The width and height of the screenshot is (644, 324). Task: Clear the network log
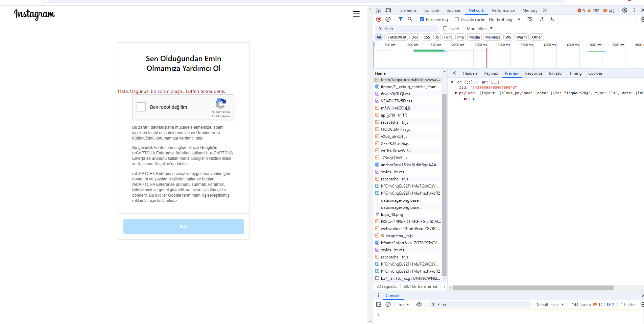click(388, 19)
